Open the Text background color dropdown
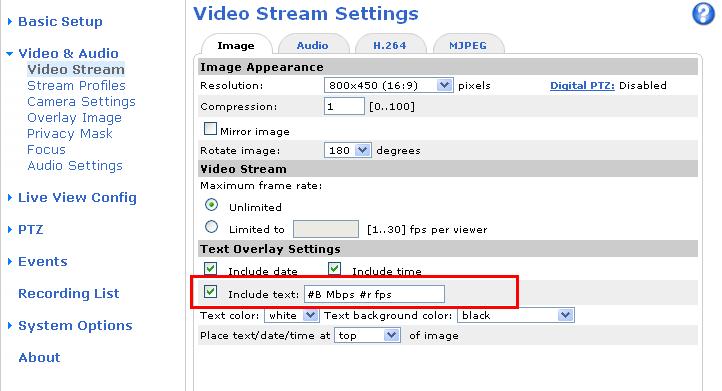This screenshot has width=722, height=391. pyautogui.click(x=516, y=315)
